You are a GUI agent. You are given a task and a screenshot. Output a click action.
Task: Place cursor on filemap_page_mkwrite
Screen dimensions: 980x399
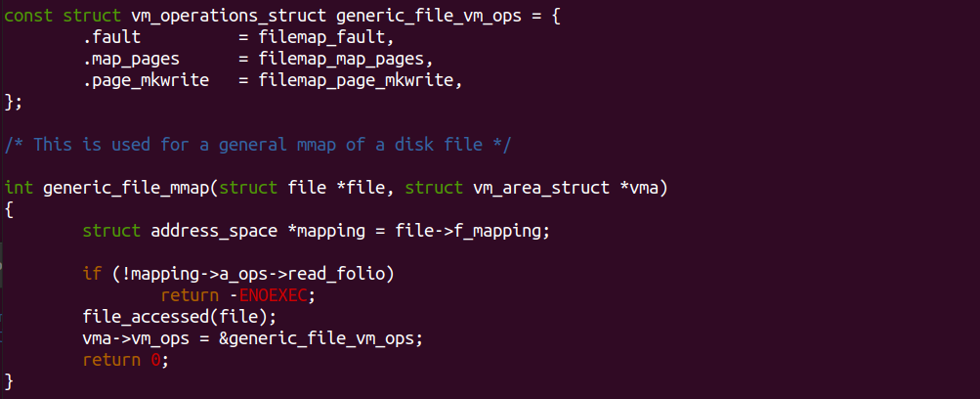click(357, 81)
